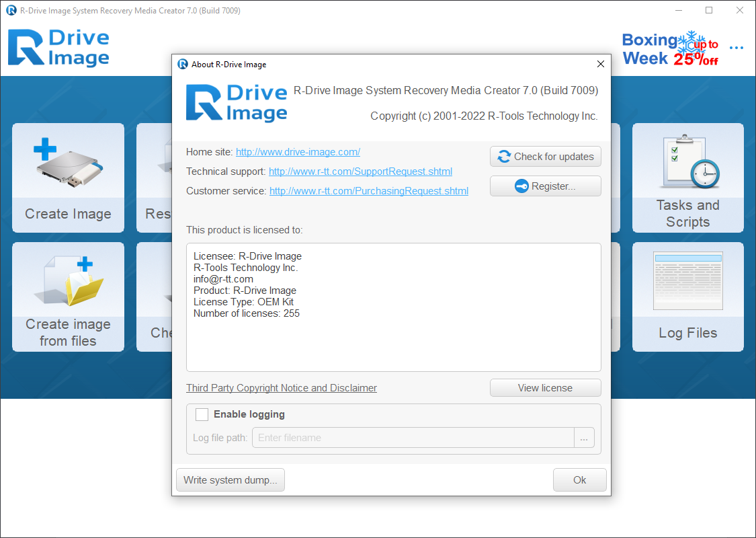Confirm with the Ok button
This screenshot has height=538, width=756.
click(x=579, y=480)
